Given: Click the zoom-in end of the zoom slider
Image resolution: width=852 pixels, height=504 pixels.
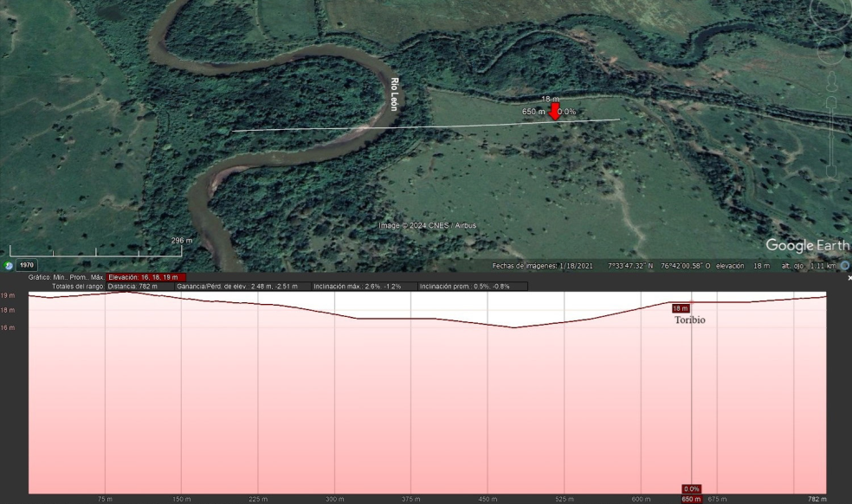Looking at the screenshot, I should (x=831, y=102).
